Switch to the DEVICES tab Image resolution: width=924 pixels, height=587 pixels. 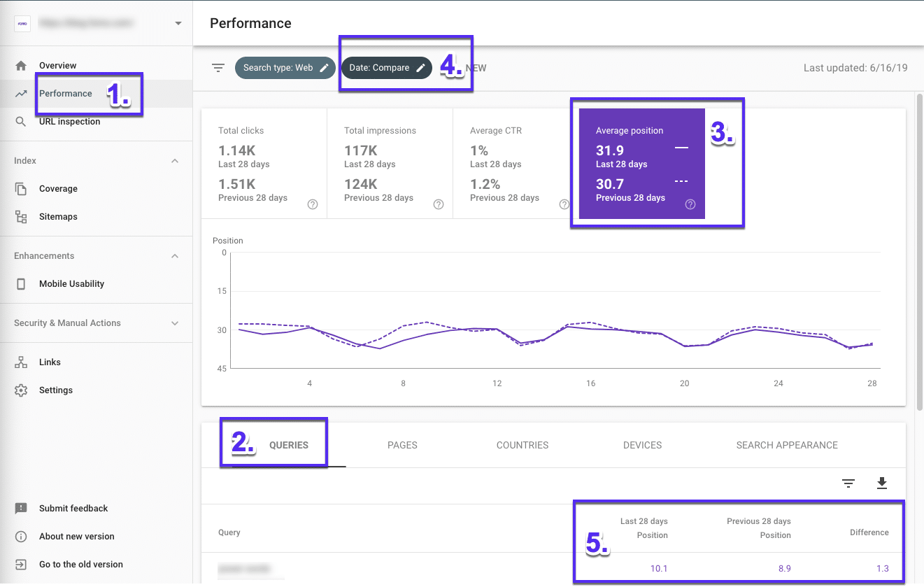(641, 445)
